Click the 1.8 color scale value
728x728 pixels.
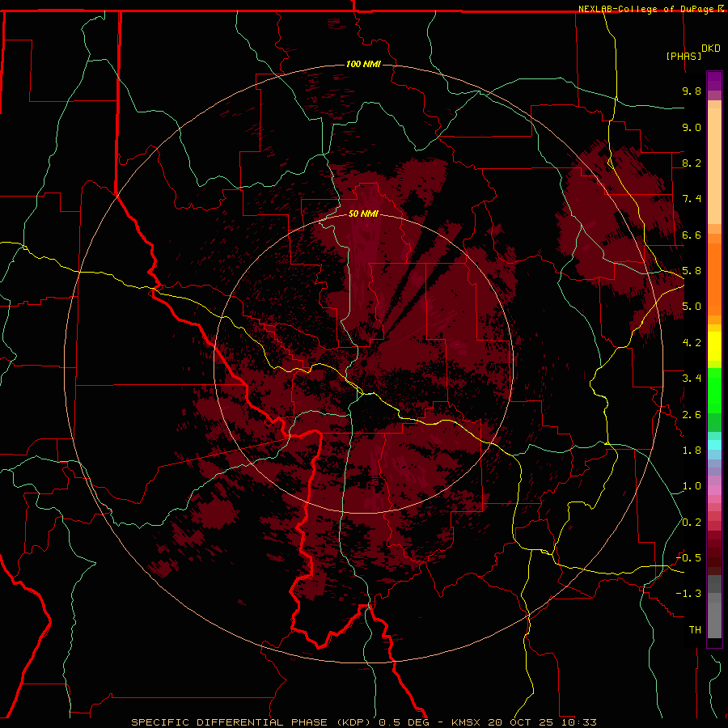click(692, 451)
